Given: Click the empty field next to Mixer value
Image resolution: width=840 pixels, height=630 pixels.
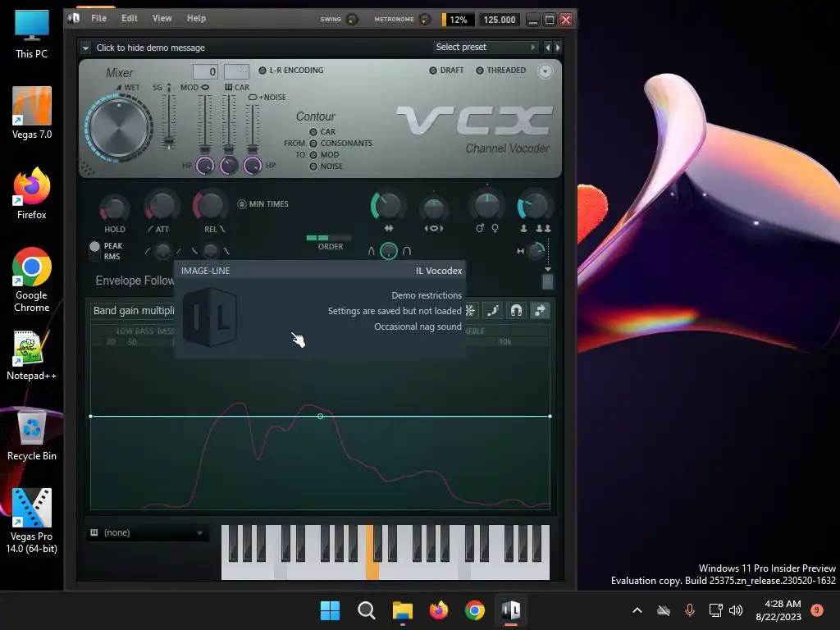Looking at the screenshot, I should click(x=236, y=71).
